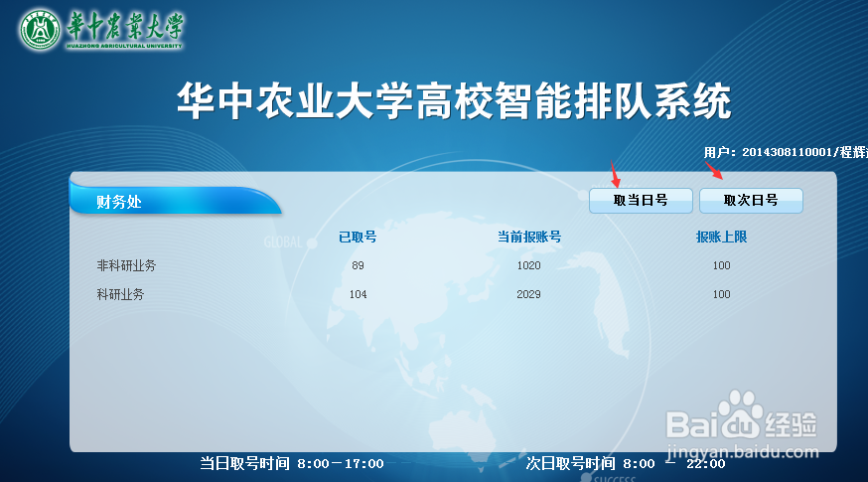Select the 非科研业务 row label
This screenshot has height=482, width=868.
127,266
